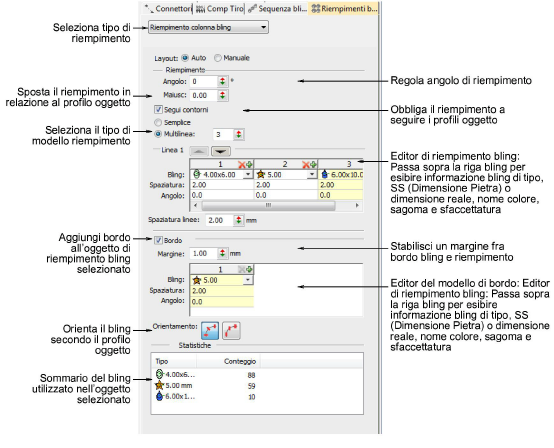Viewport: 554px width, 448px height.
Task: Open border bling 5.00 dropdown
Action: tap(248, 280)
